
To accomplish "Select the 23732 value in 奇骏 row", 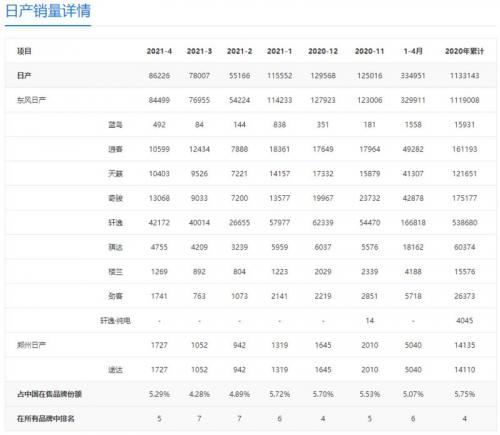I will 370,198.
